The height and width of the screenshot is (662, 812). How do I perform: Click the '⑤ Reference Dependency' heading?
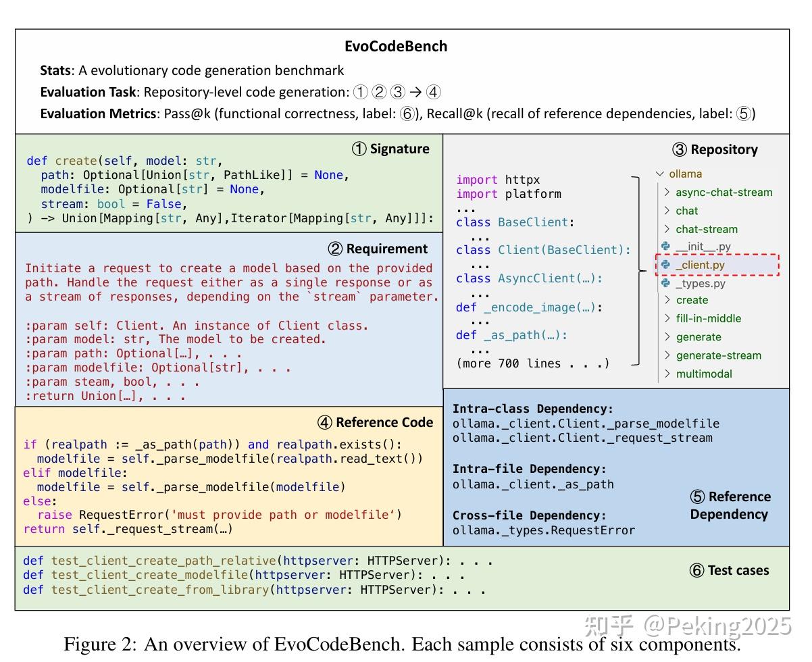click(x=730, y=505)
